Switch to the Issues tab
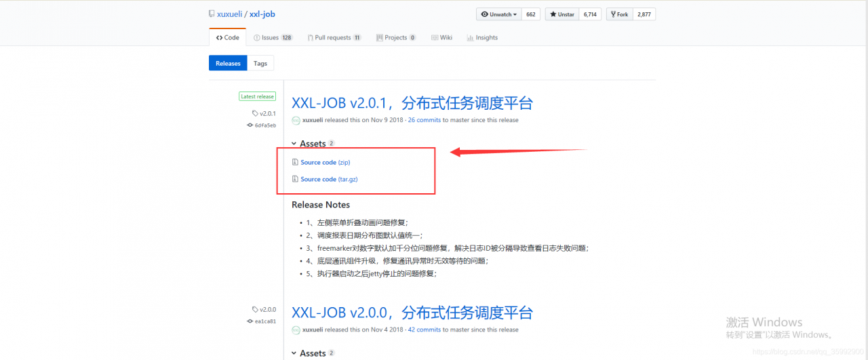Screen dimensions: 868x360 tap(273, 38)
